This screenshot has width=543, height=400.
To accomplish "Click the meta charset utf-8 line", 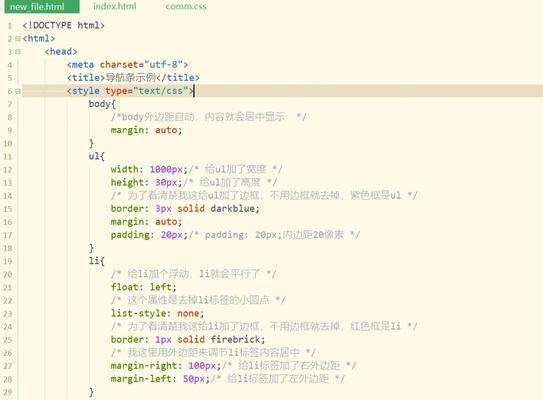I will [x=127, y=65].
